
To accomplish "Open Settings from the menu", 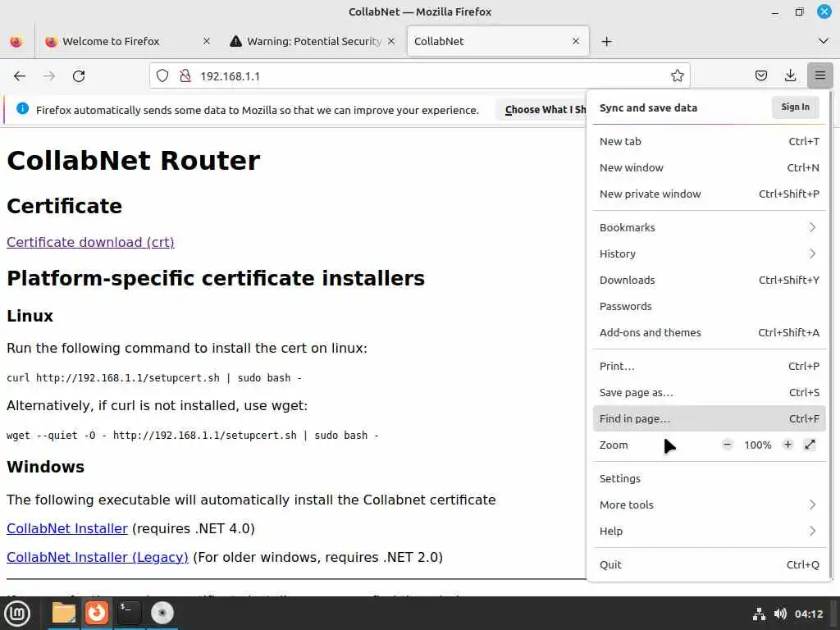I will (710, 478).
